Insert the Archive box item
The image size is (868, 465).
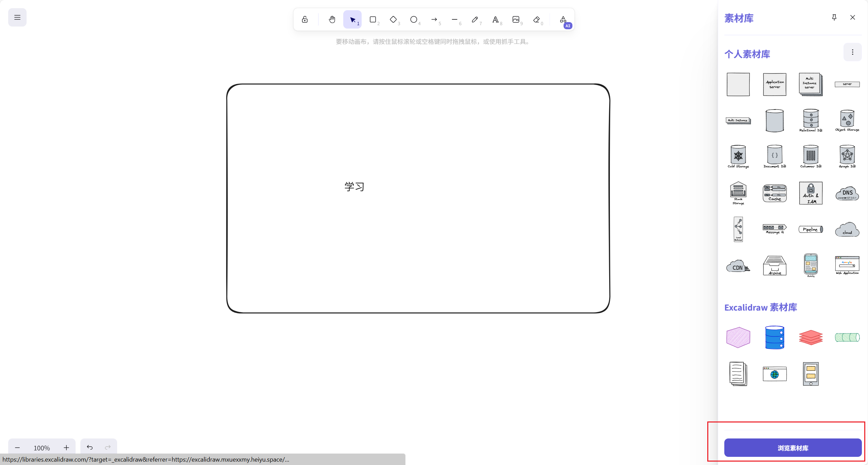pos(775,266)
